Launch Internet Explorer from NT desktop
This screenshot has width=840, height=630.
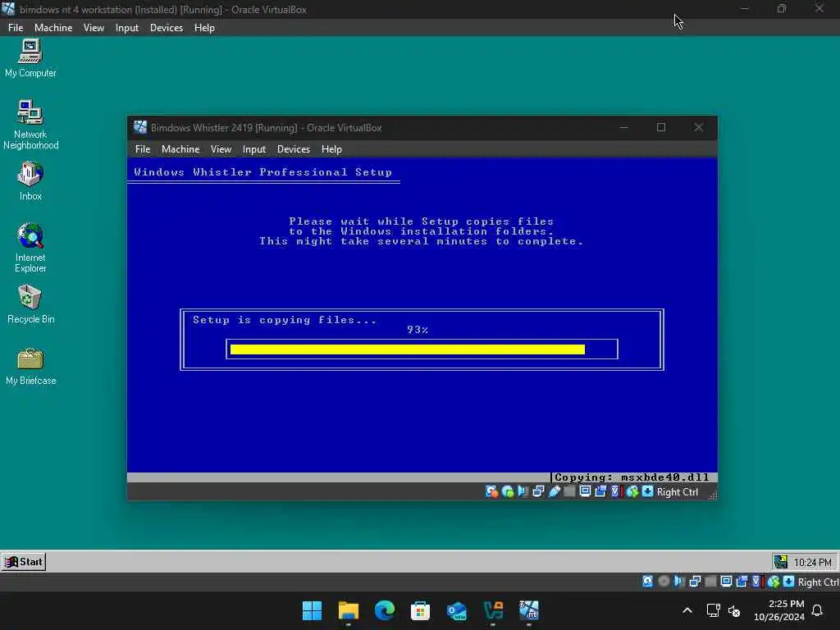click(30, 248)
